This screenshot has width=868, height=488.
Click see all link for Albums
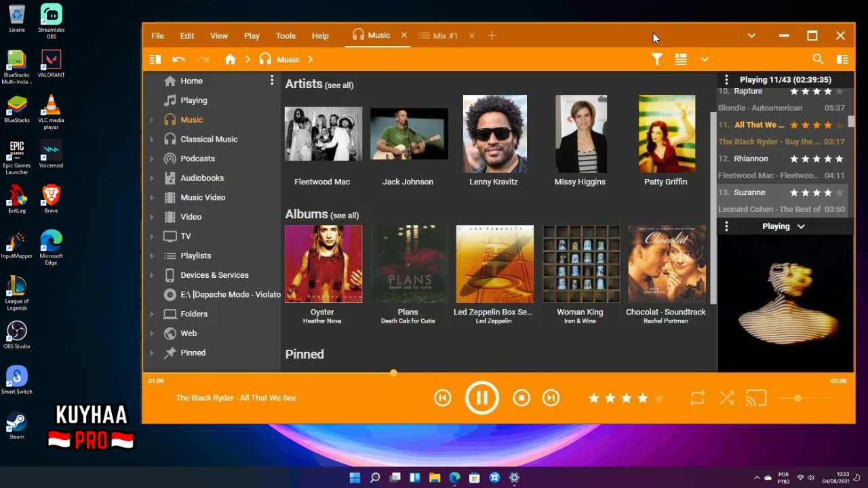(x=344, y=216)
